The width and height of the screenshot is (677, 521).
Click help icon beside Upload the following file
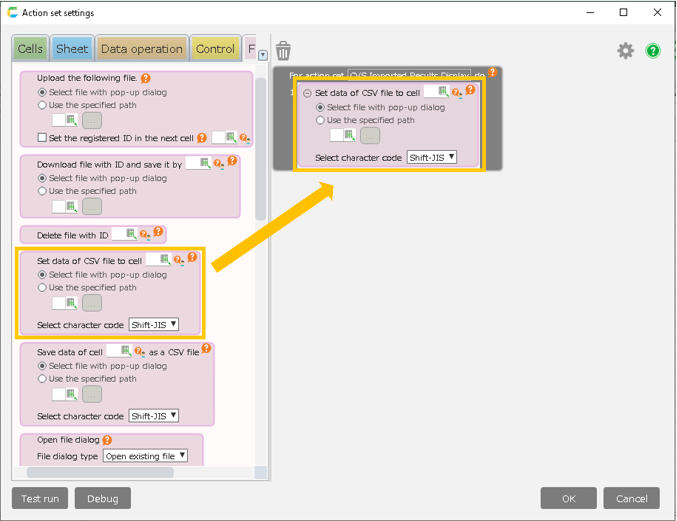[146, 78]
